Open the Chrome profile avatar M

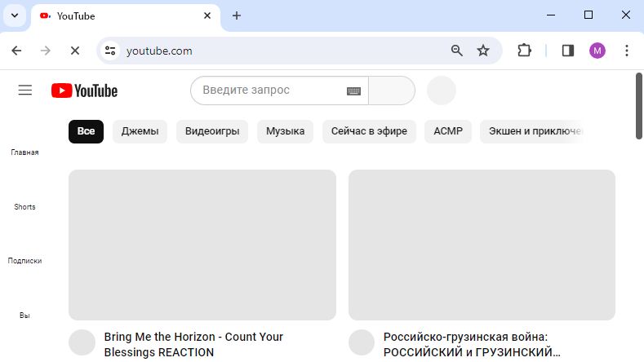pyautogui.click(x=597, y=51)
